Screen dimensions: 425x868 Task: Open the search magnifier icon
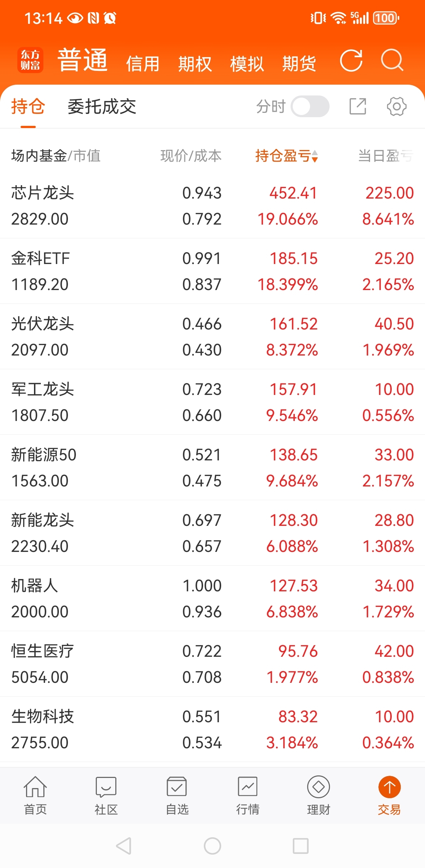[392, 60]
